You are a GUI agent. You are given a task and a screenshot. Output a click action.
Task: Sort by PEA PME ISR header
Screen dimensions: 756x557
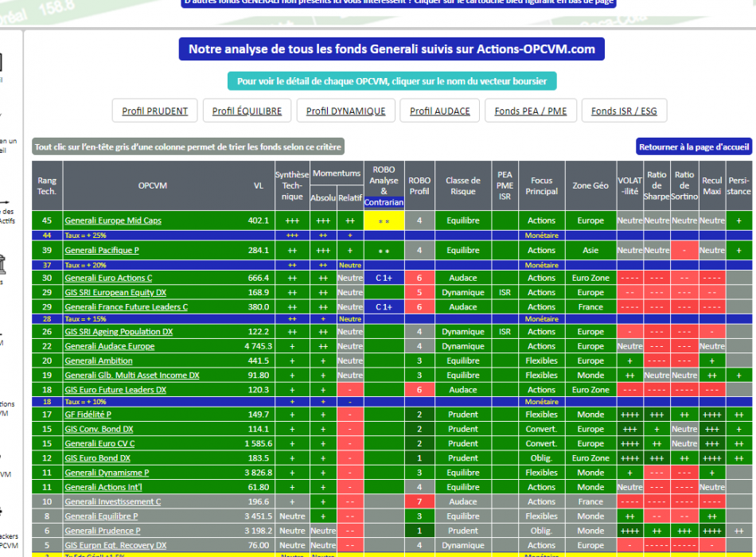coord(505,185)
